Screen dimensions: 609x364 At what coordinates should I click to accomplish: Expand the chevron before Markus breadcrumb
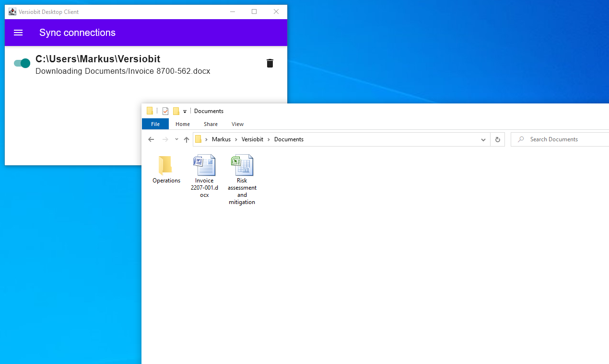207,139
